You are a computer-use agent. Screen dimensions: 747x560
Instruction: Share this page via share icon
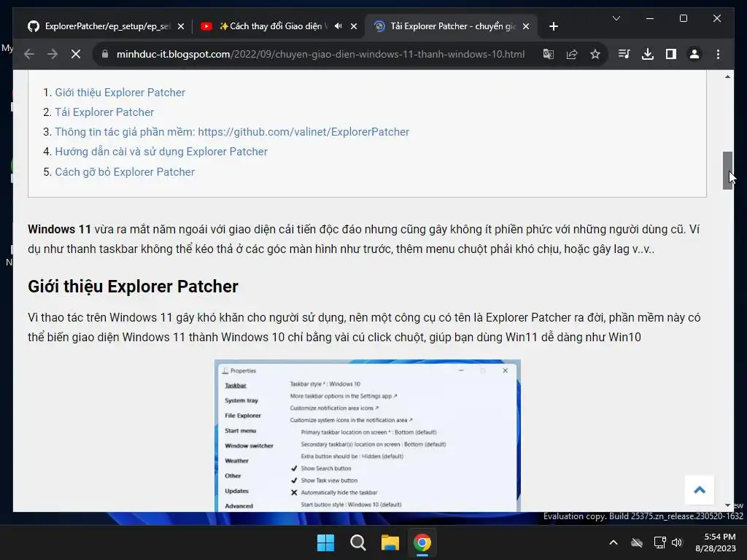(x=572, y=54)
